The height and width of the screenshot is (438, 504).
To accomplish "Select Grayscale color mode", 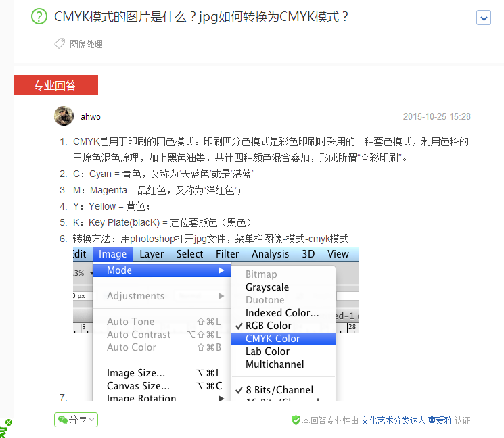I will coord(283,287).
